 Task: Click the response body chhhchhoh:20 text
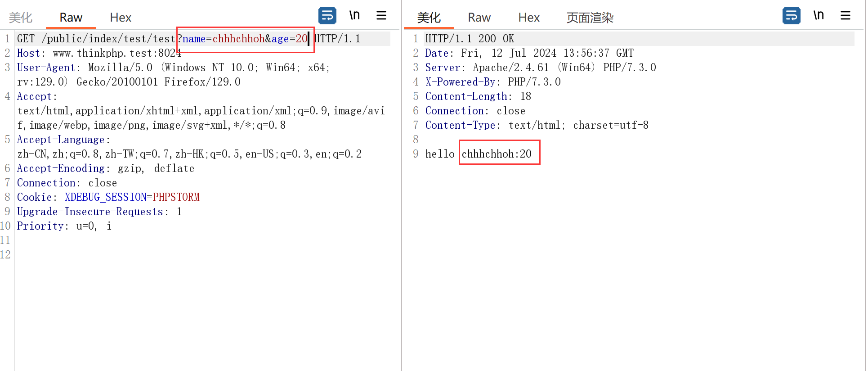pyautogui.click(x=497, y=154)
